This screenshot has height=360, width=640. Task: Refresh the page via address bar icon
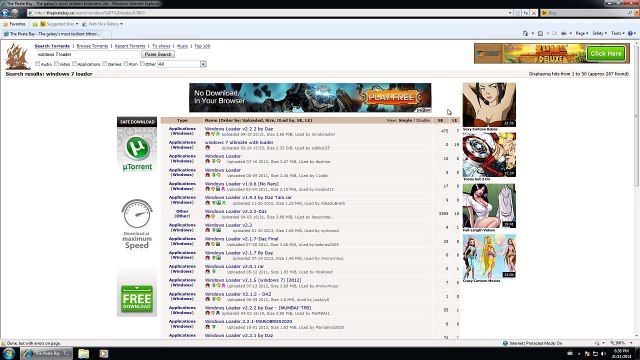526,13
